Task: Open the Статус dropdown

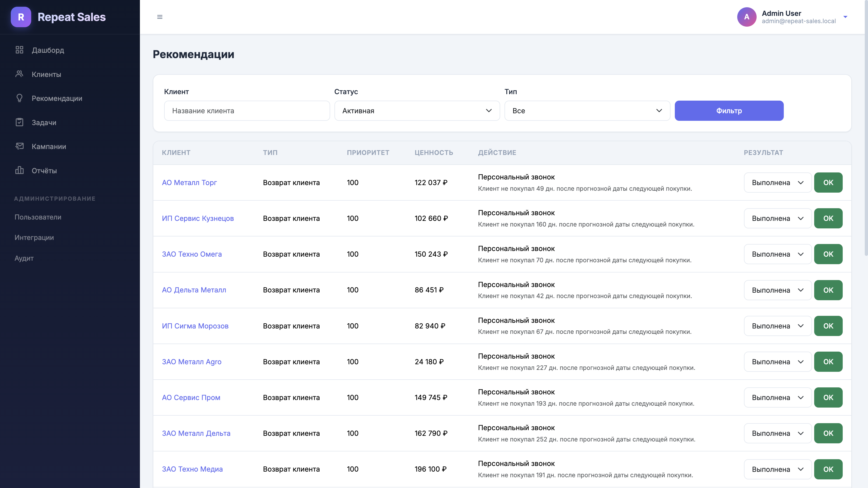Action: 417,111
